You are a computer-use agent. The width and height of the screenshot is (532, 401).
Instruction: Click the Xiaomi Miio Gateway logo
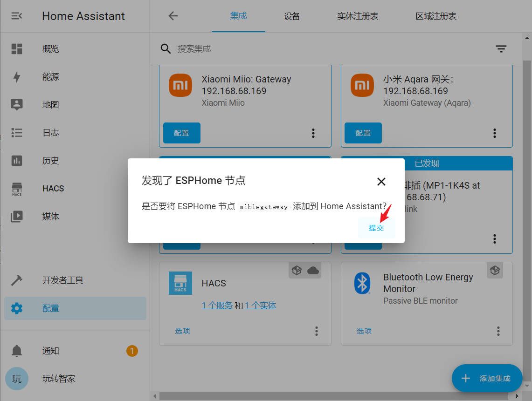(x=180, y=85)
